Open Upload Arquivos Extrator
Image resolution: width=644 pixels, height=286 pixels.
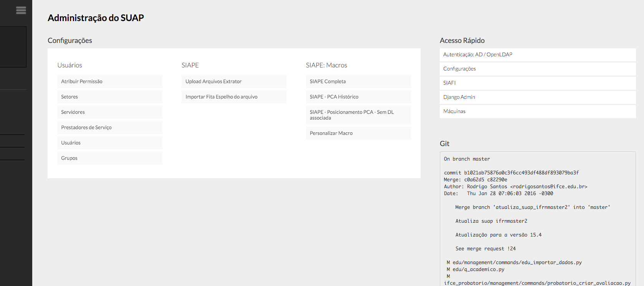tap(234, 81)
